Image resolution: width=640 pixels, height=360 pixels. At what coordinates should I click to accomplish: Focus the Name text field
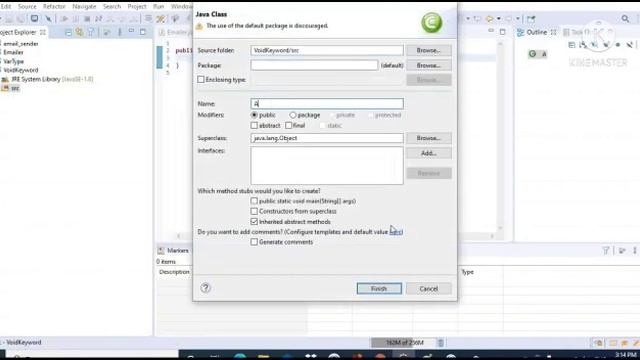point(327,104)
